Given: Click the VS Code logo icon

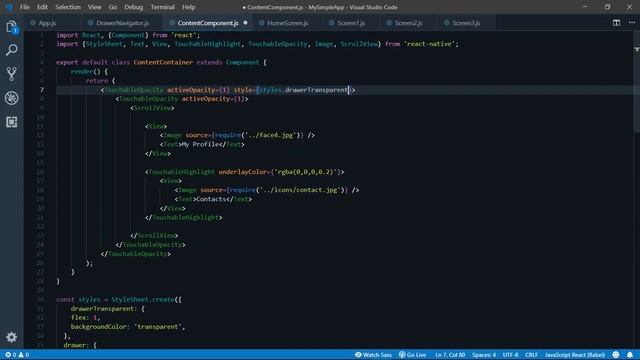Looking at the screenshot, I should [x=9, y=7].
